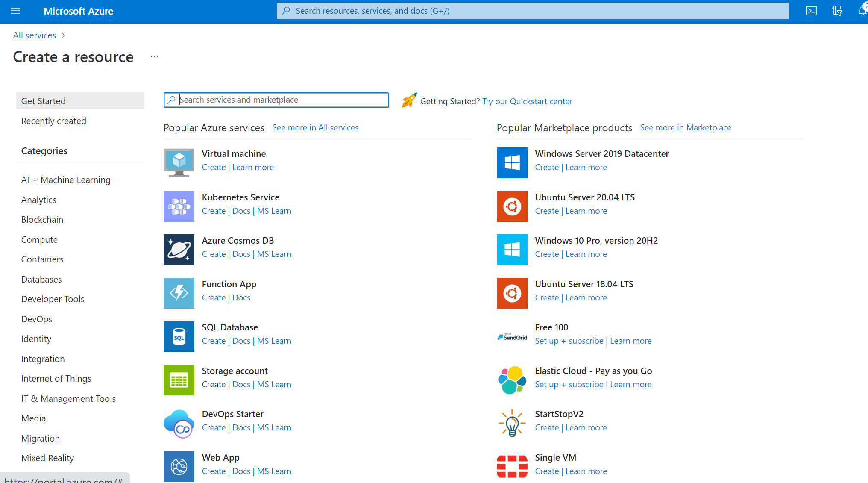Click Create under Windows Server 2019 Datacenter
This screenshot has height=483, width=868.
pyautogui.click(x=547, y=167)
